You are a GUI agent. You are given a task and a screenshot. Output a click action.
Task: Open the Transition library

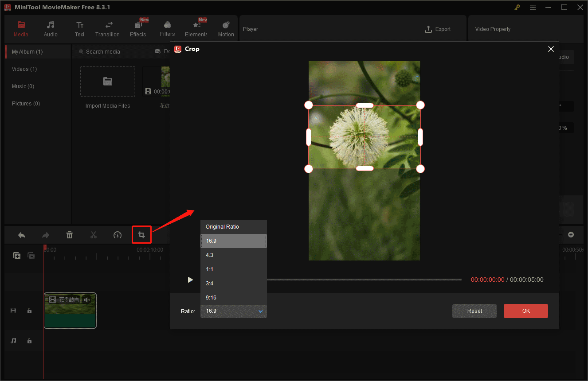107,29
